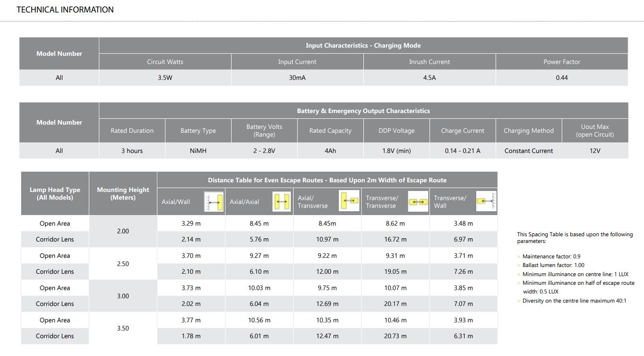Image resolution: width=644 pixels, height=356 pixels.
Task: Click the 3.5W circuit watts value
Action: 165,78
